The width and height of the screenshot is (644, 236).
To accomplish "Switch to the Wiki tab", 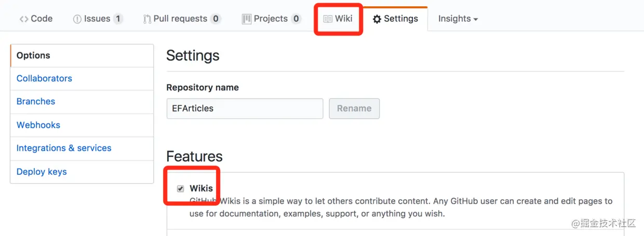I will tap(338, 19).
